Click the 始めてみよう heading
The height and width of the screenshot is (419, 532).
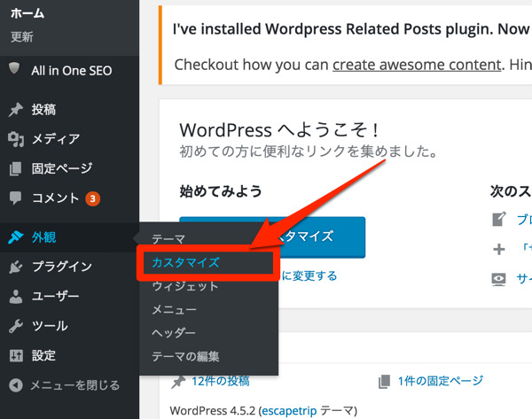tap(221, 191)
